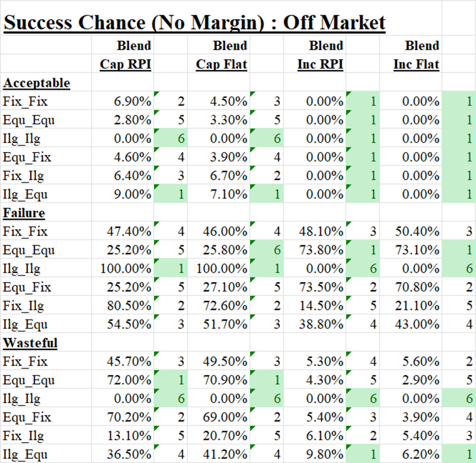The width and height of the screenshot is (476, 463).
Task: Select the Wasteful section heading
Action: click(30, 343)
